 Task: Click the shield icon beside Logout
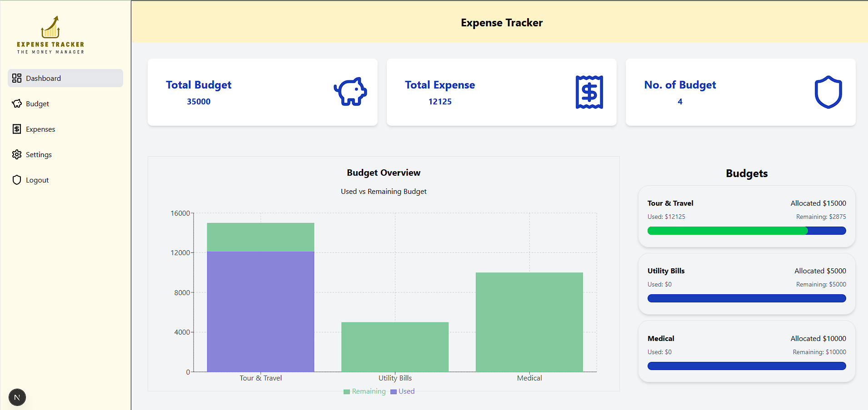coord(17,180)
